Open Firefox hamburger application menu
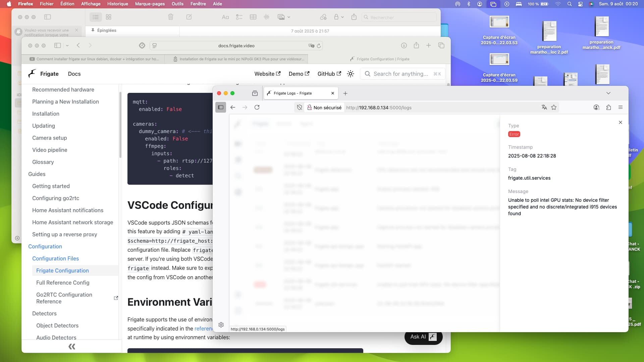 (x=621, y=107)
